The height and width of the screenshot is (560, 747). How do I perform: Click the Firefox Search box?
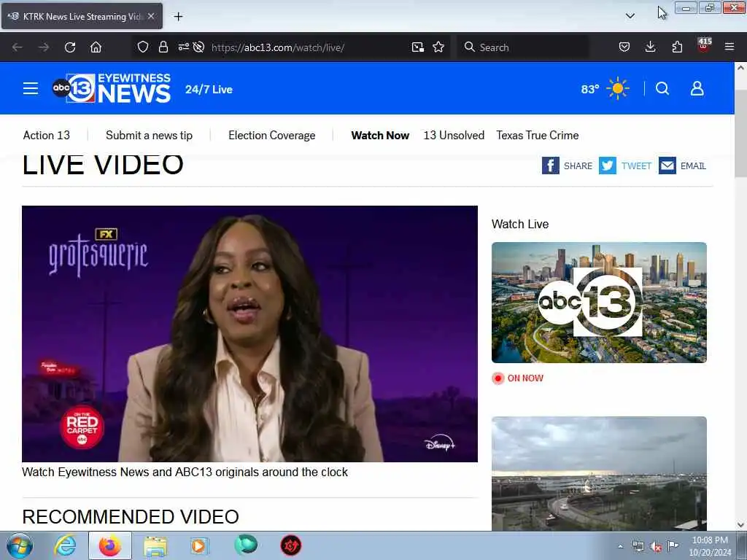point(522,47)
